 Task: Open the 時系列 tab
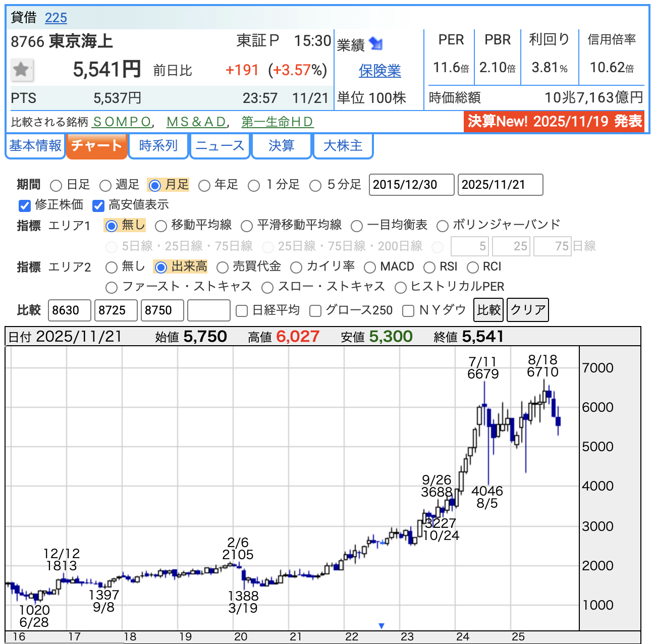pyautogui.click(x=158, y=146)
